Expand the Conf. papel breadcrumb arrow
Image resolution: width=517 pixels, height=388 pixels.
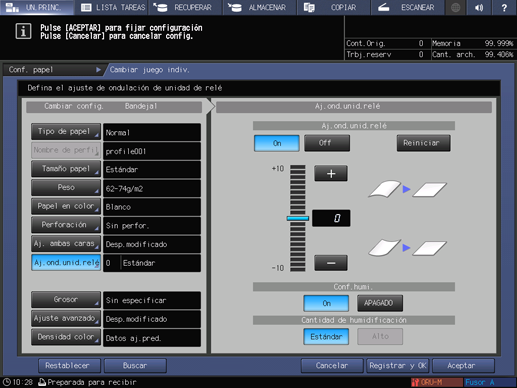(x=98, y=70)
